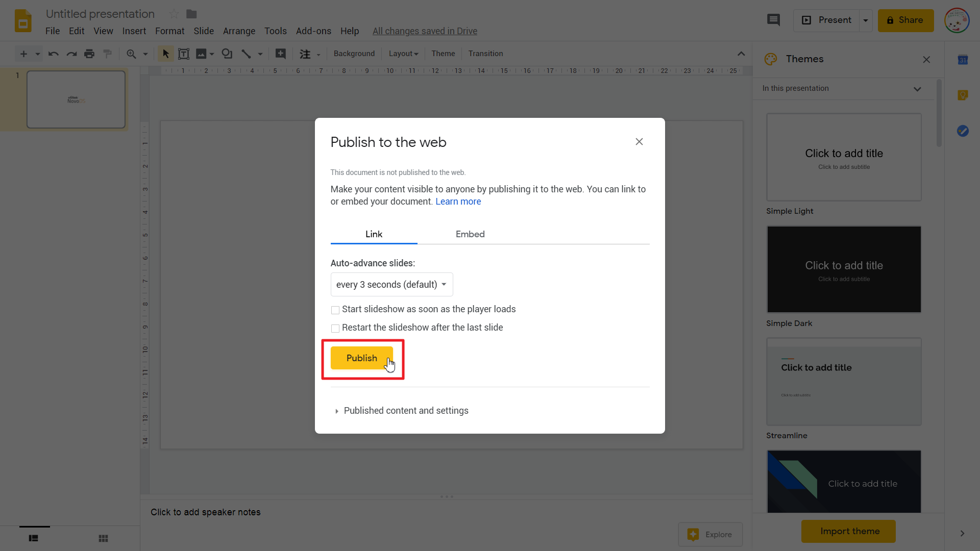Open the Layout dropdown
980x551 pixels.
tap(403, 54)
